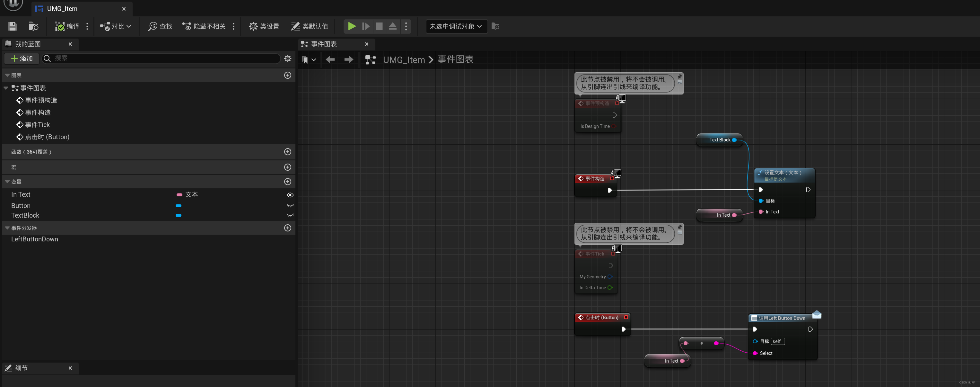Collapse the 变量 variables section
This screenshot has width=980, height=387.
pos(7,182)
